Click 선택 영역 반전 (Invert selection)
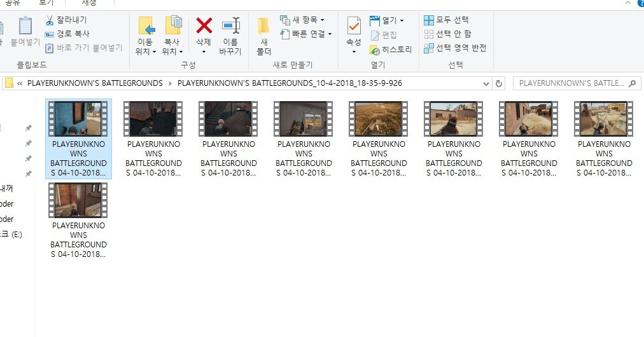The width and height of the screenshot is (644, 337). point(455,48)
